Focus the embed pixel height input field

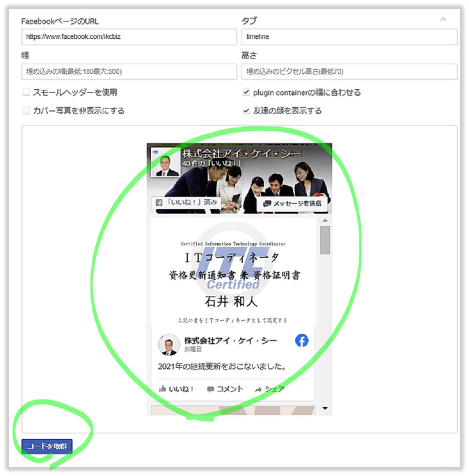click(x=349, y=72)
